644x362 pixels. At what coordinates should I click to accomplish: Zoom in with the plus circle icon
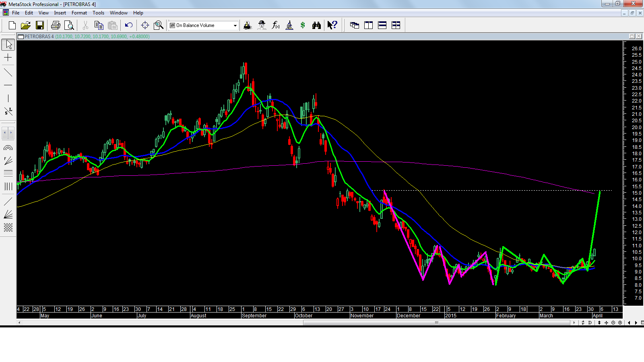(620, 323)
